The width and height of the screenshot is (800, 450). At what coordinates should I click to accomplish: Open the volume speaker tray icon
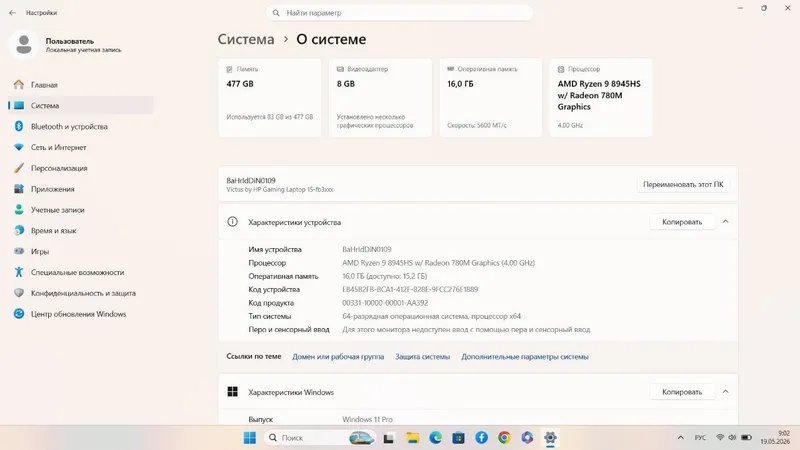pos(732,438)
